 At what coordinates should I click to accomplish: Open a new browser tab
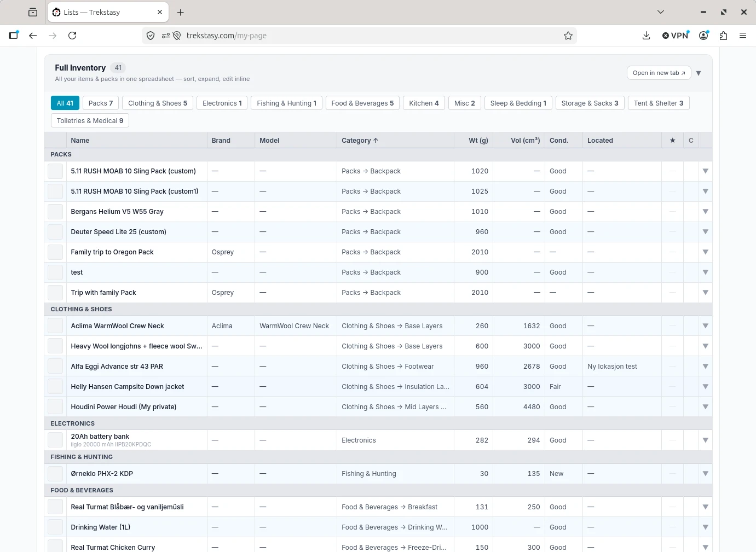coord(181,12)
